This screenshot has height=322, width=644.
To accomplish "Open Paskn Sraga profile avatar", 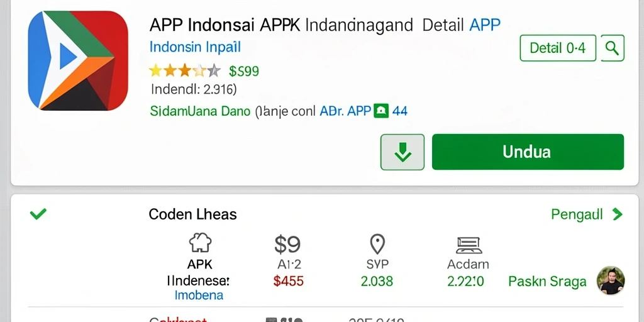I will [611, 280].
